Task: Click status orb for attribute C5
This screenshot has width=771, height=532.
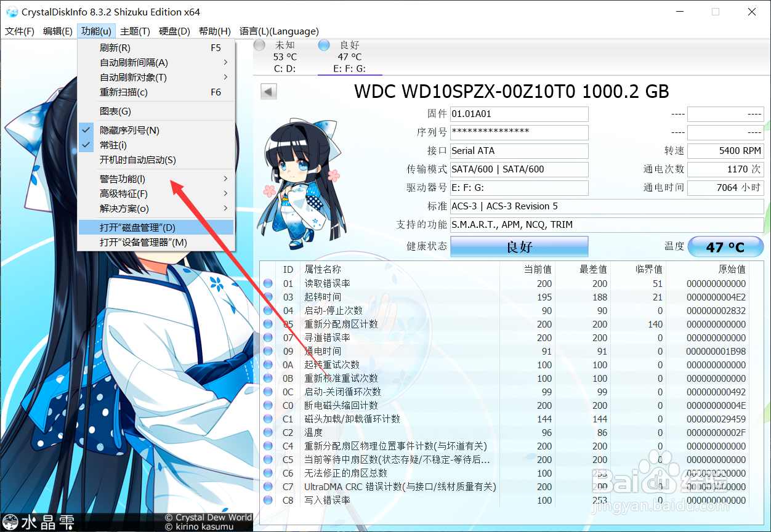Action: tap(268, 460)
